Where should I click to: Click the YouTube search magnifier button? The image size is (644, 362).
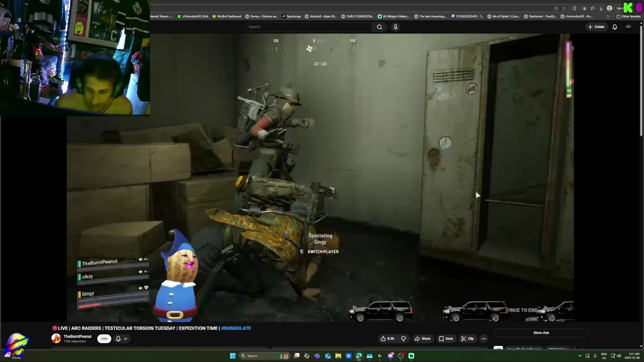pyautogui.click(x=379, y=27)
